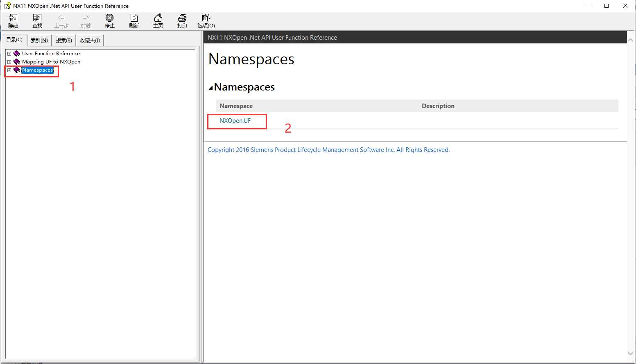Expand the Mapping UF to NXOpen node

(x=9, y=62)
